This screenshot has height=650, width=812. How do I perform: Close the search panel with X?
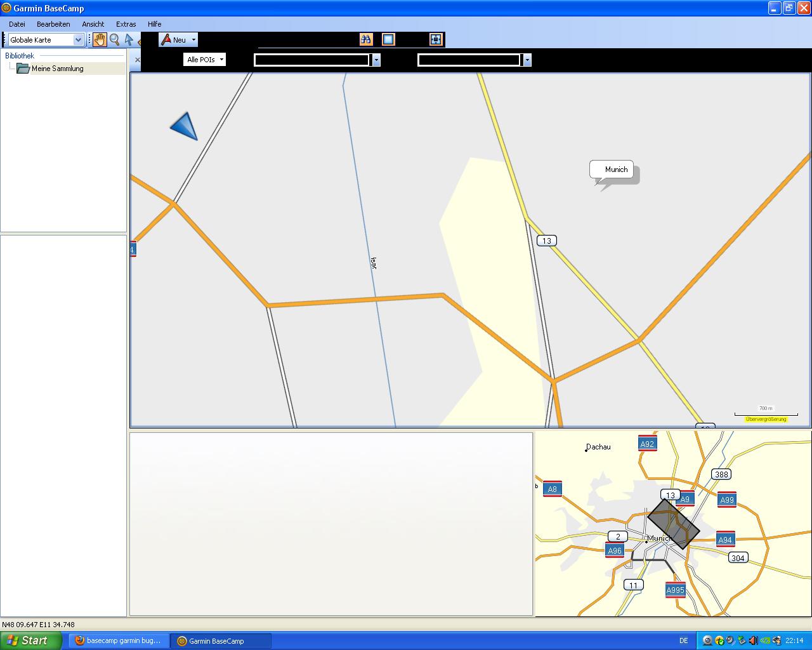[138, 60]
